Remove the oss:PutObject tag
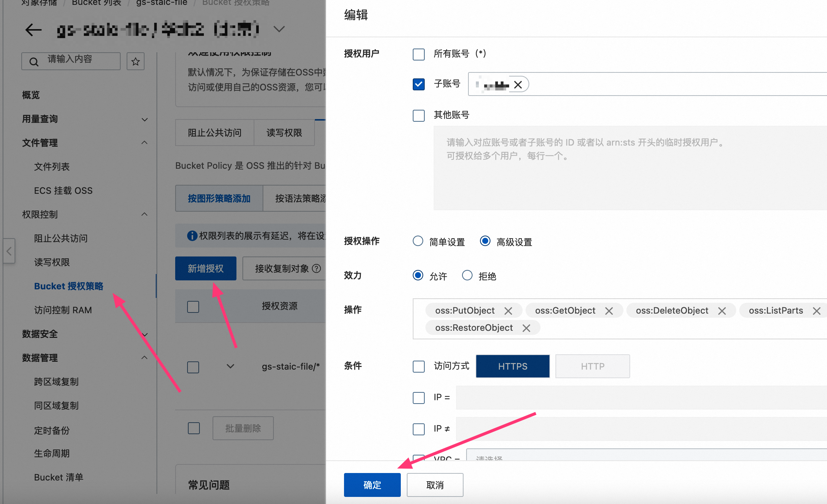 (508, 311)
